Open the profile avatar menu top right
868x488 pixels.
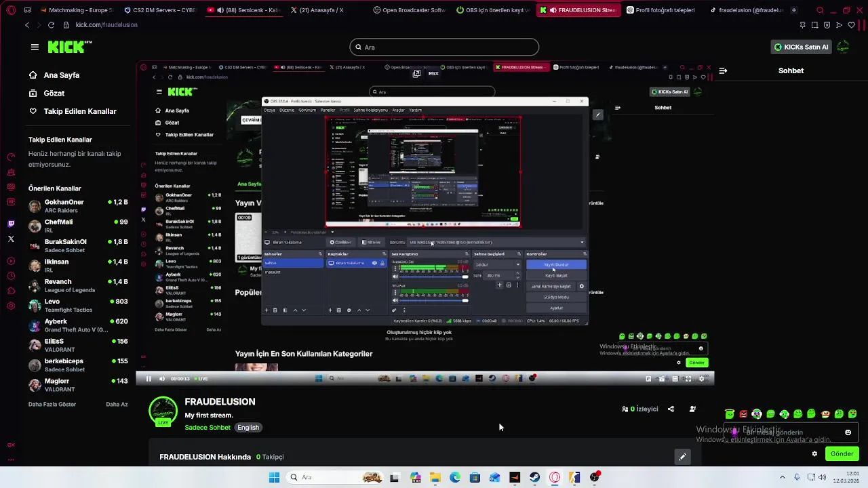[x=843, y=47]
